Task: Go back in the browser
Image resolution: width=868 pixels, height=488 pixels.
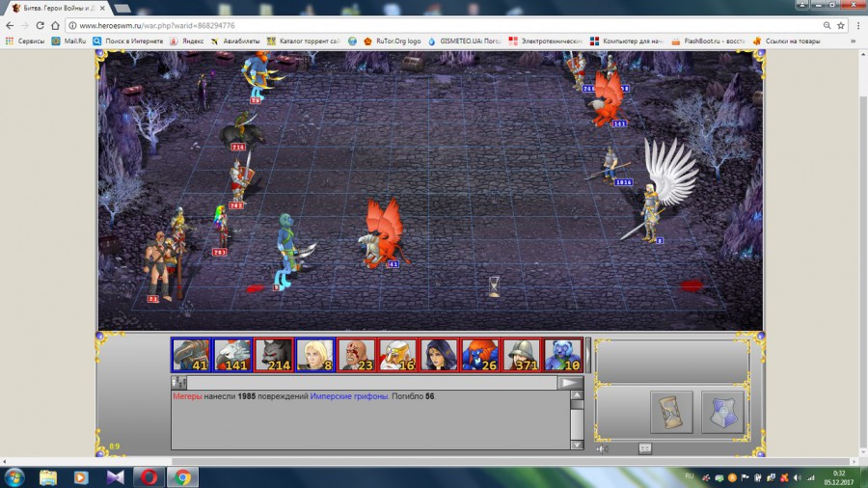Action: click(10, 25)
